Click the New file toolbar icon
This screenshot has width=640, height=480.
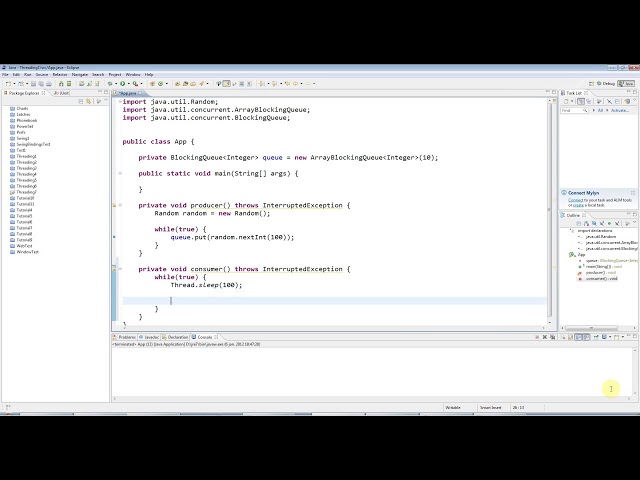click(8, 84)
